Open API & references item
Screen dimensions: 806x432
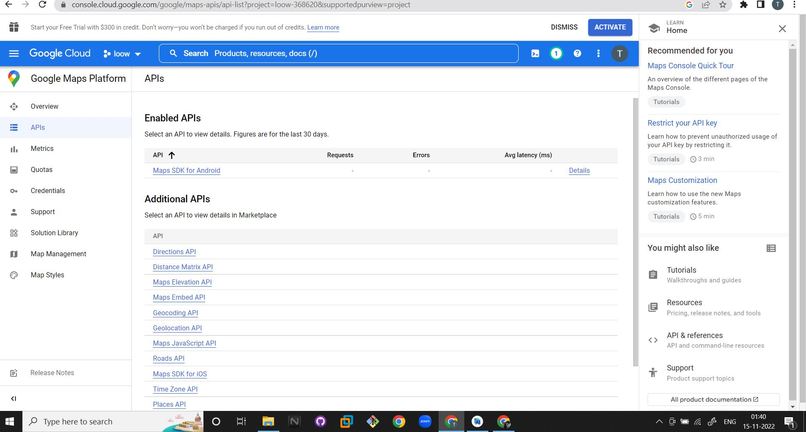(713, 340)
